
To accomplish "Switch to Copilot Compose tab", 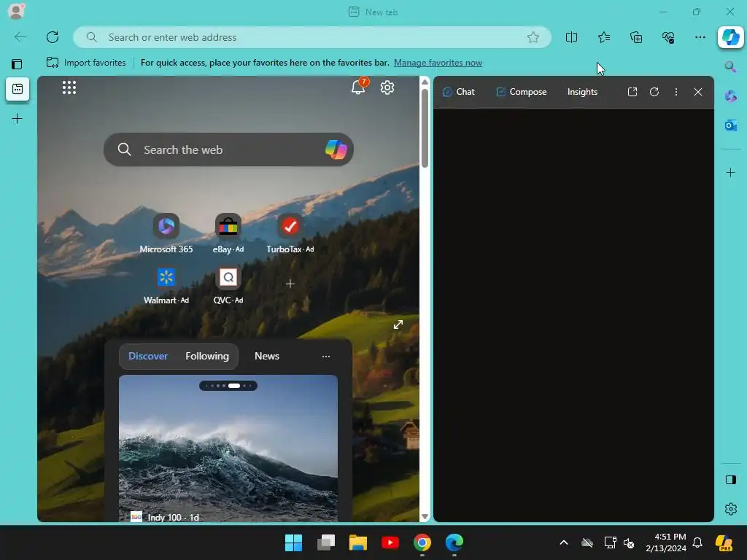I will (x=521, y=92).
